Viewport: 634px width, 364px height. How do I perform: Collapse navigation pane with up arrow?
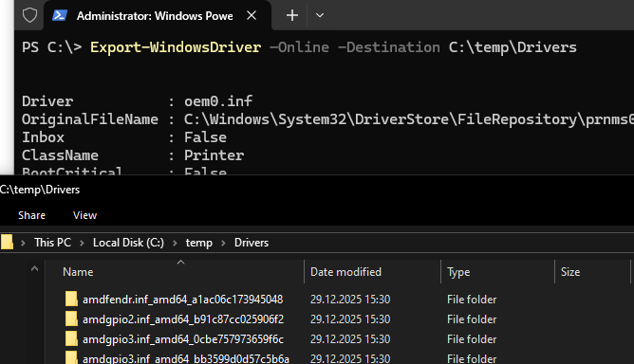(x=34, y=268)
